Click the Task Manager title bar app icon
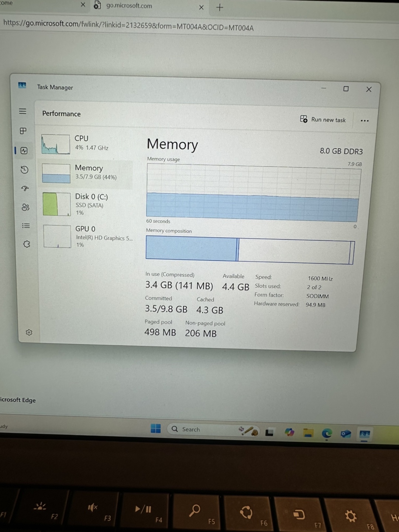 pos(22,85)
